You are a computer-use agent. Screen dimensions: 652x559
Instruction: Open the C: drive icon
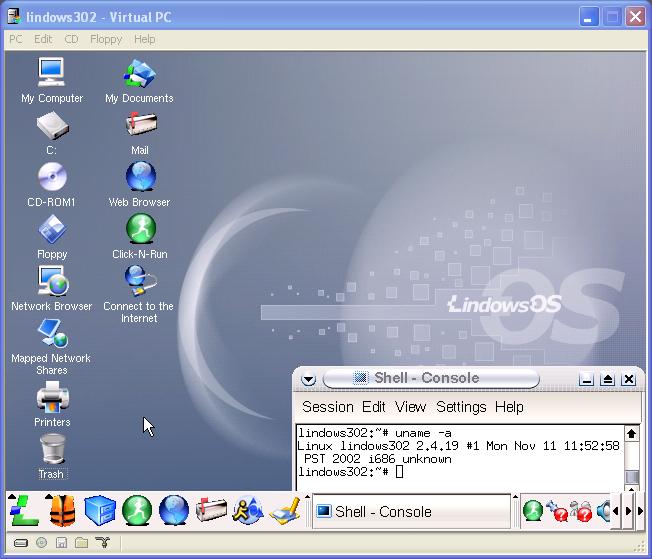[52, 133]
